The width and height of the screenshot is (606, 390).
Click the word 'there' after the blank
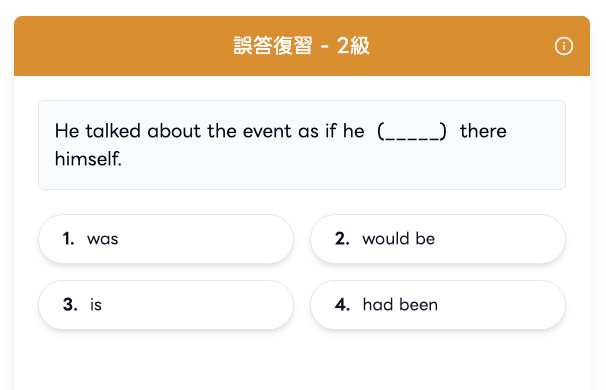tap(483, 131)
